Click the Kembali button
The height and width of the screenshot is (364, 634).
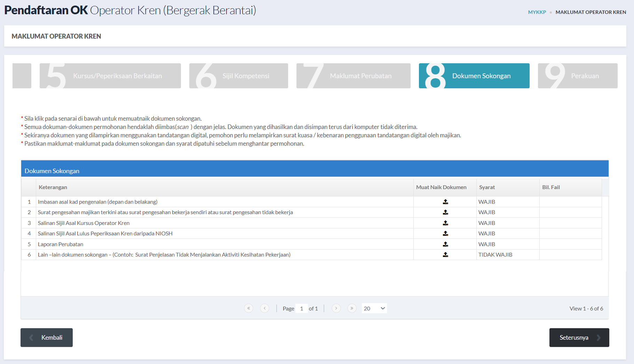(x=47, y=338)
